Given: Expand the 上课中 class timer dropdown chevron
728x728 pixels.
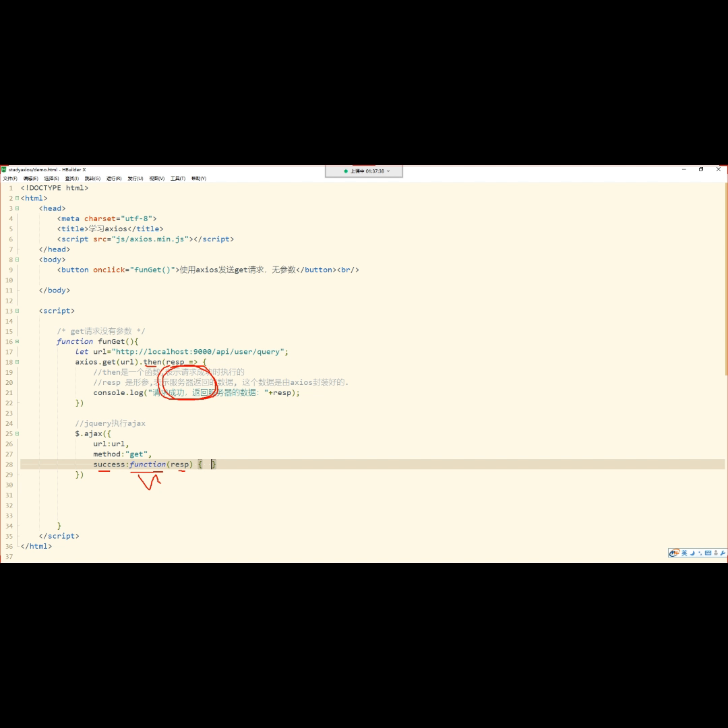Looking at the screenshot, I should click(x=388, y=171).
